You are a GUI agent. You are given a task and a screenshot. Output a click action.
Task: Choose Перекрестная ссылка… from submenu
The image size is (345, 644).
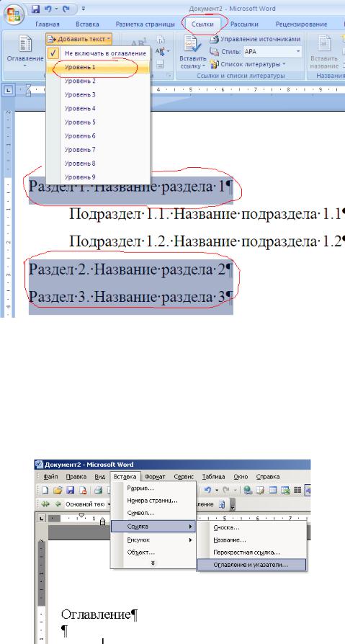coord(251,553)
